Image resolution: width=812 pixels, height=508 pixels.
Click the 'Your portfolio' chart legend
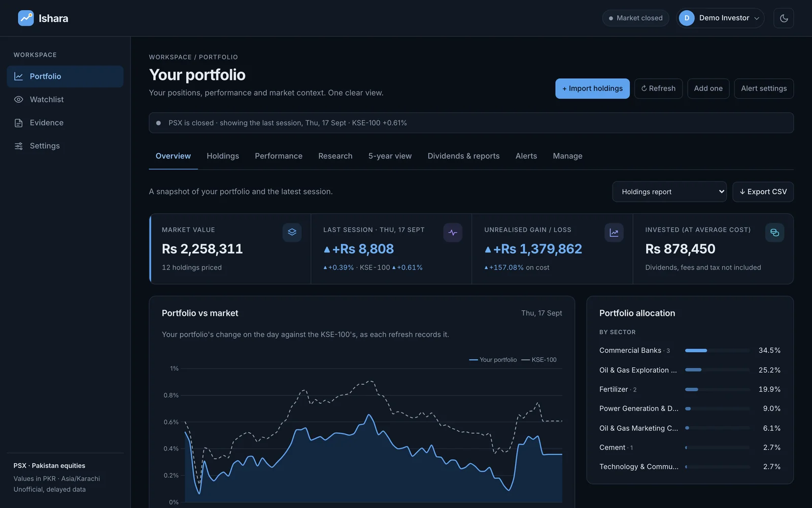[x=493, y=360]
